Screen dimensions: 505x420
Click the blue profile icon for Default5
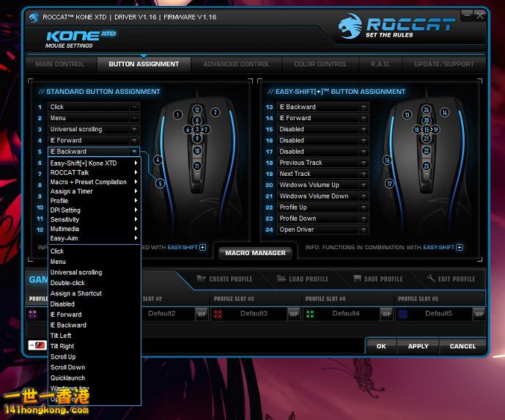pos(402,314)
